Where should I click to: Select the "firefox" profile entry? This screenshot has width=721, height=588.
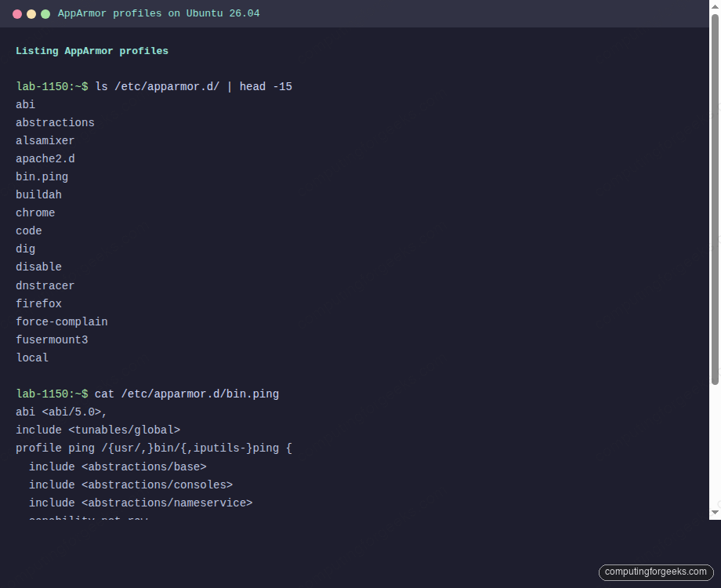coord(38,303)
